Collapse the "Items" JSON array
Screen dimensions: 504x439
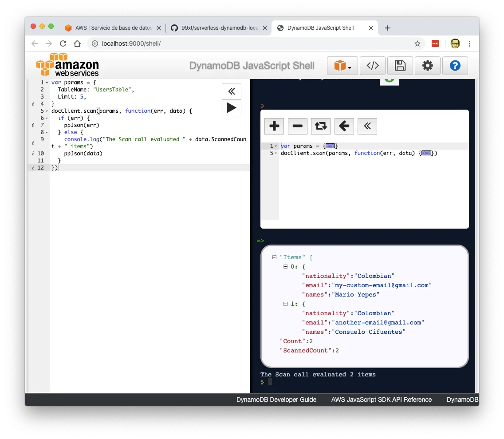point(274,257)
